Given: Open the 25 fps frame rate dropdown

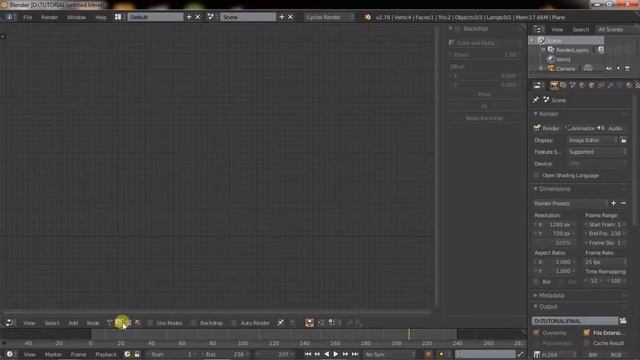Looking at the screenshot, I should tap(605, 262).
